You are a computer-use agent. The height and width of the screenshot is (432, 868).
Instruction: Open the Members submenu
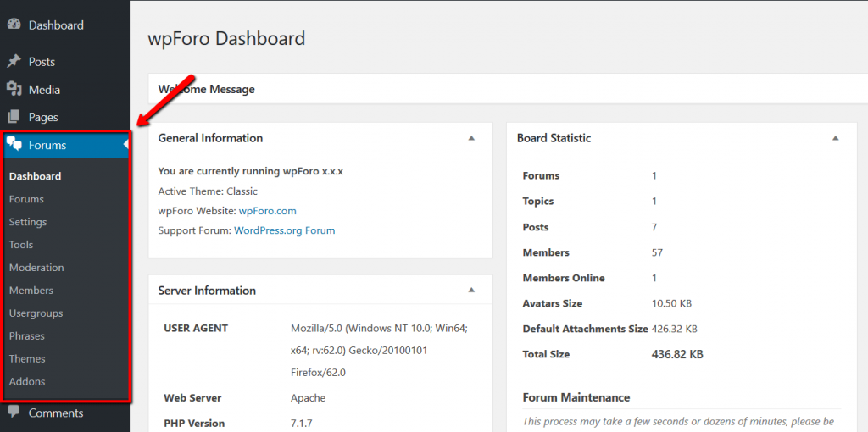point(31,291)
